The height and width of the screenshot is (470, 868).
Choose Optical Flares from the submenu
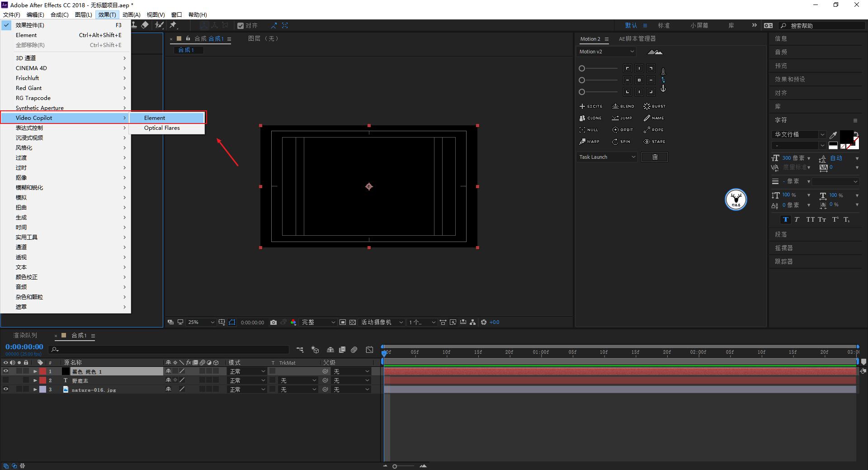coord(162,128)
